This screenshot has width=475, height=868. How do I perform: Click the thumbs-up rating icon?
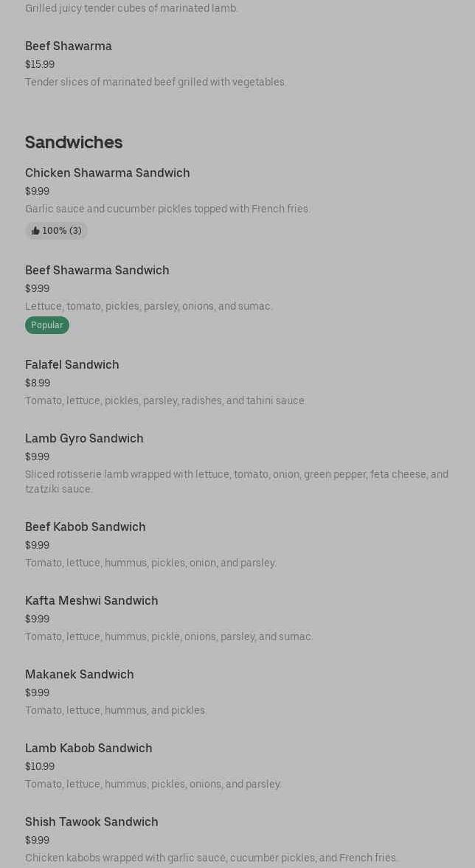click(35, 231)
